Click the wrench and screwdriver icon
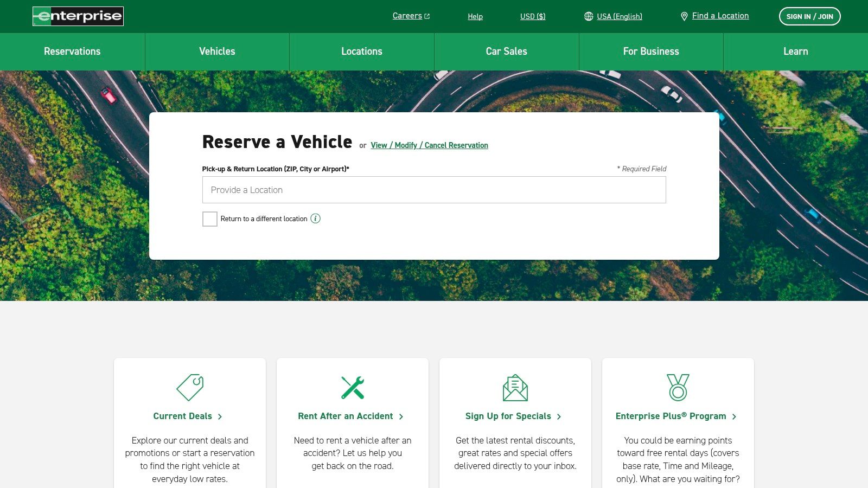This screenshot has width=868, height=488. pyautogui.click(x=353, y=387)
